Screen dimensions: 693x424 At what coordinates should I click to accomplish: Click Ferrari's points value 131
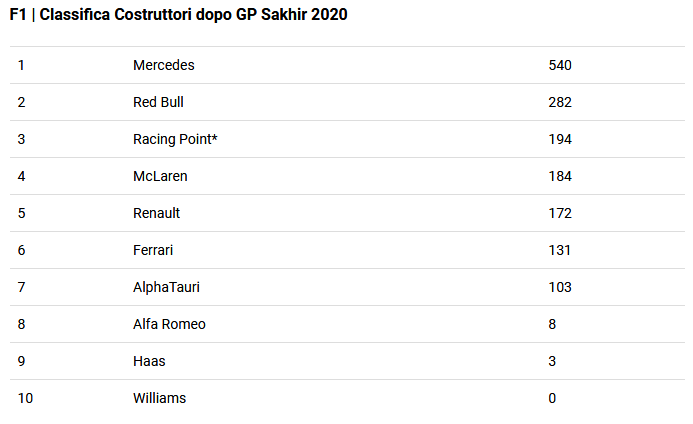pyautogui.click(x=560, y=250)
